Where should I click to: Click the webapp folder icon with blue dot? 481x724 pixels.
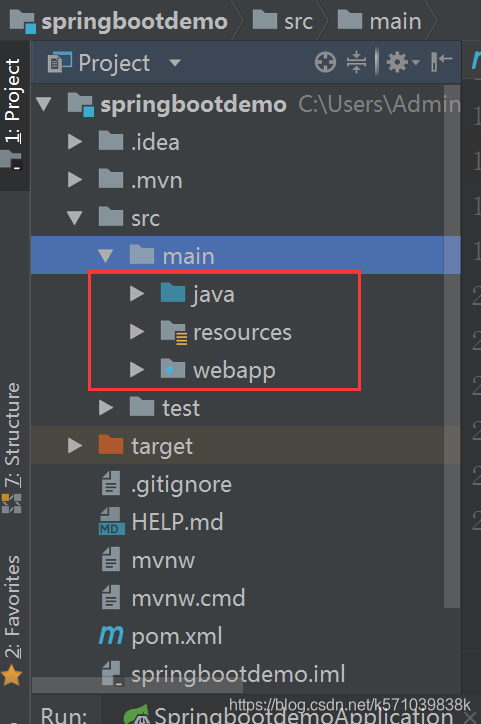point(173,368)
